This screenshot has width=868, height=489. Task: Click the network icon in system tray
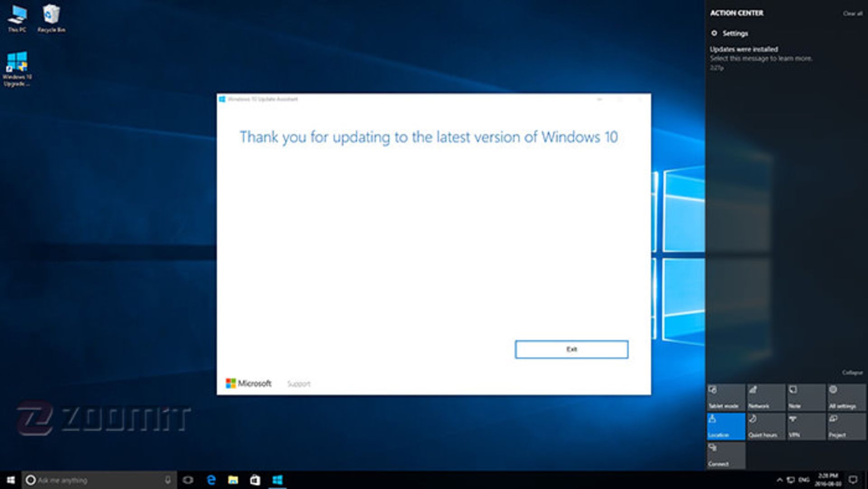tap(791, 480)
